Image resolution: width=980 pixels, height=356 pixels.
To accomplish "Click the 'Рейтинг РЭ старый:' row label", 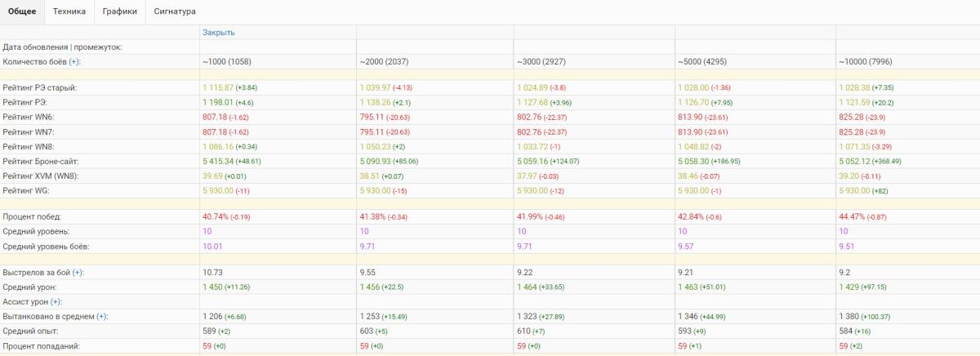I will pyautogui.click(x=40, y=88).
